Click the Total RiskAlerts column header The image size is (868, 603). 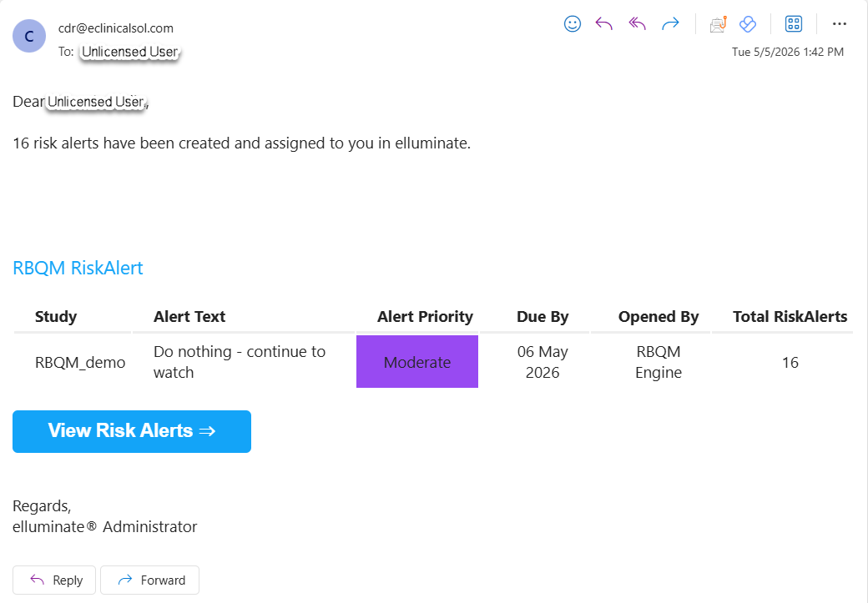tap(790, 316)
